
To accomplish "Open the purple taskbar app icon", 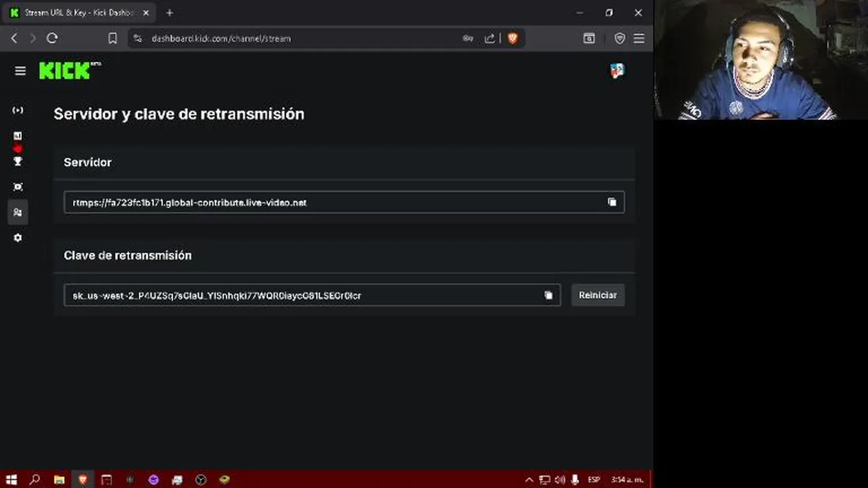I will pyautogui.click(x=153, y=480).
